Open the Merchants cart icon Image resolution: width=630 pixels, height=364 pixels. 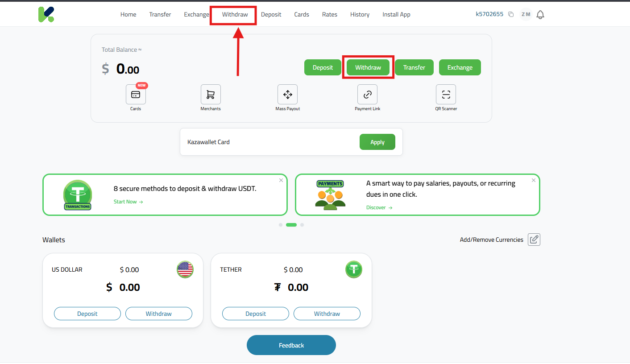[x=211, y=95]
